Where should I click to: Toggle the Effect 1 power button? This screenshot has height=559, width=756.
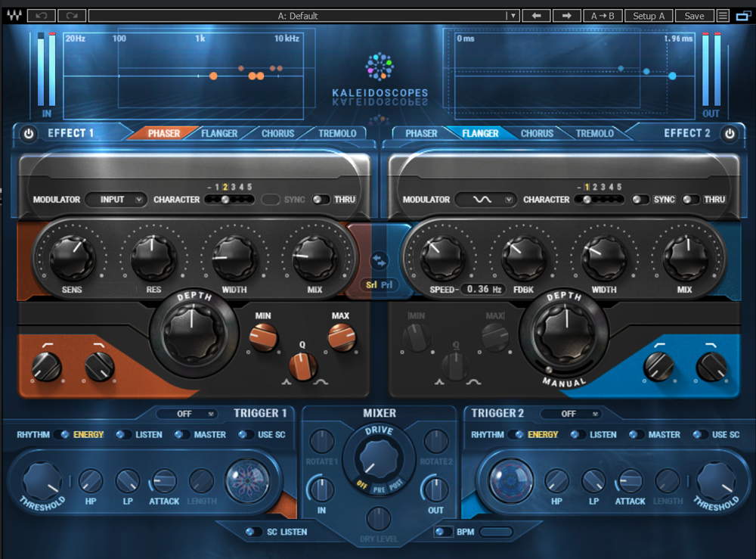click(29, 134)
